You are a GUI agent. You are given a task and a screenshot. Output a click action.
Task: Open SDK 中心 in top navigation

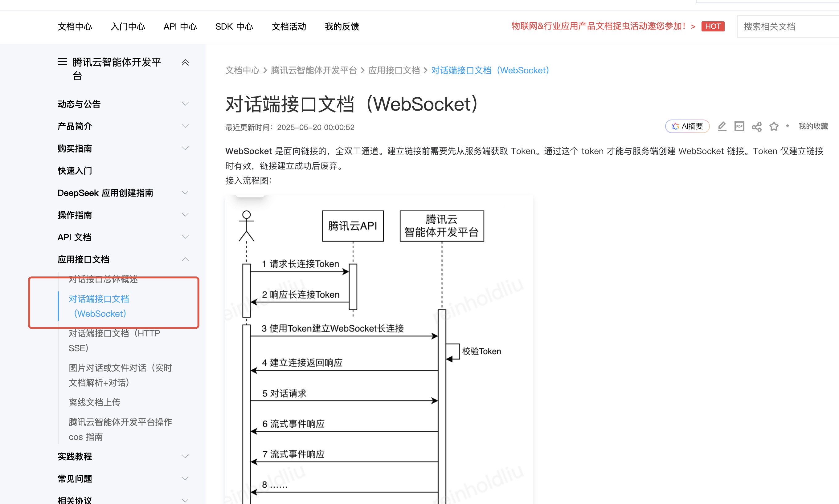[234, 26]
